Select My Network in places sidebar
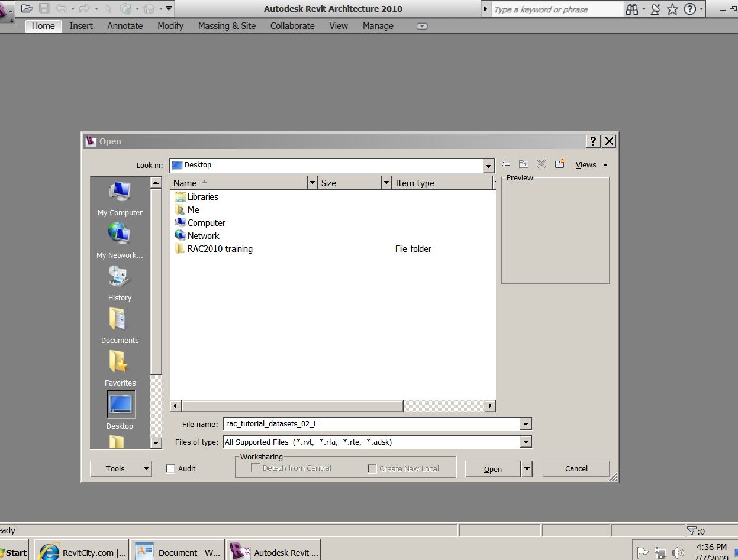 (x=120, y=241)
